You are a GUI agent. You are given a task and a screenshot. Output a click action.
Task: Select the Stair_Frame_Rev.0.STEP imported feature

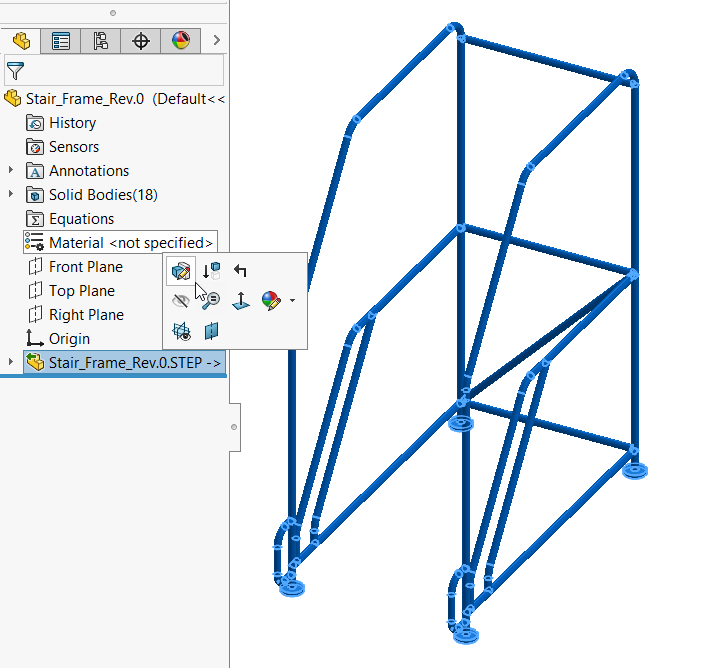click(x=125, y=362)
